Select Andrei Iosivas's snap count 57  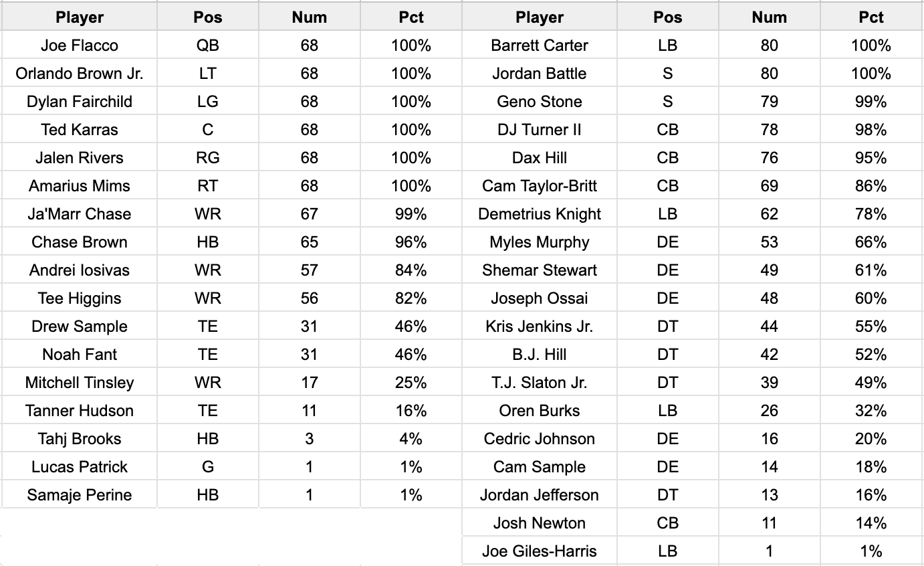pyautogui.click(x=309, y=270)
